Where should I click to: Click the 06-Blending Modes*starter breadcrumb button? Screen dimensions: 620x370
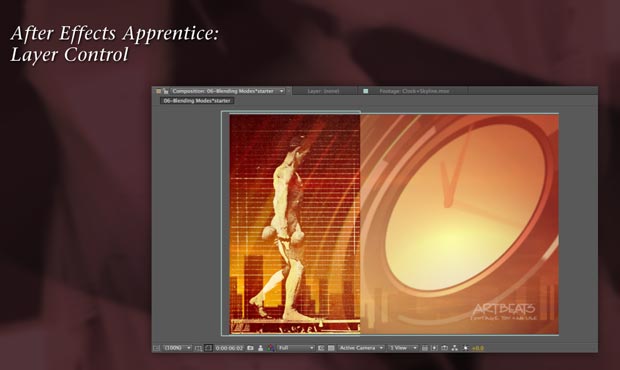197,101
